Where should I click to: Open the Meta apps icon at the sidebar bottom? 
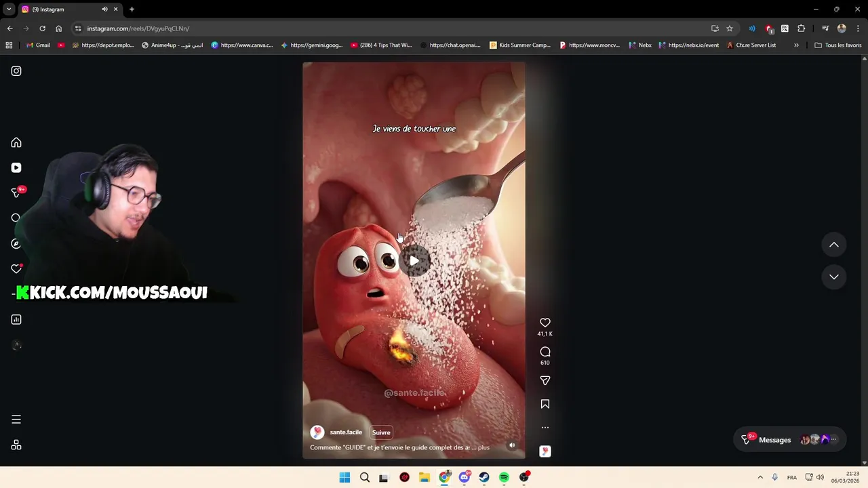(x=16, y=445)
